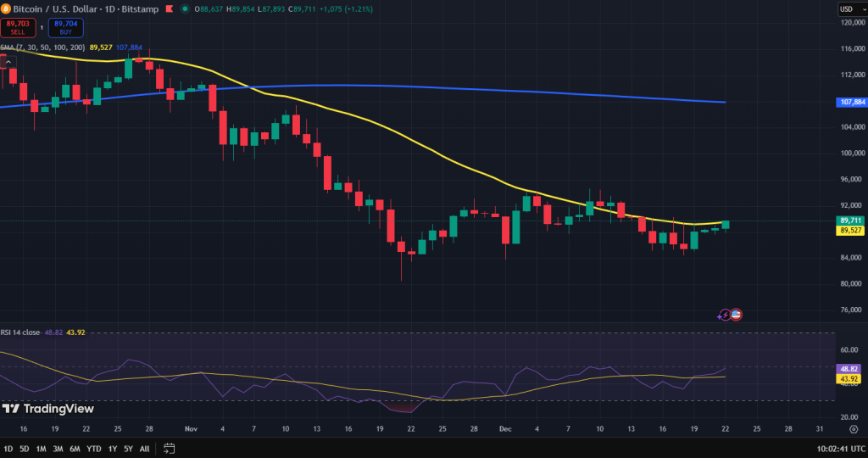868x458 pixels.
Task: Click the orange Bitcoin symbol logo
Action: [x=5, y=8]
